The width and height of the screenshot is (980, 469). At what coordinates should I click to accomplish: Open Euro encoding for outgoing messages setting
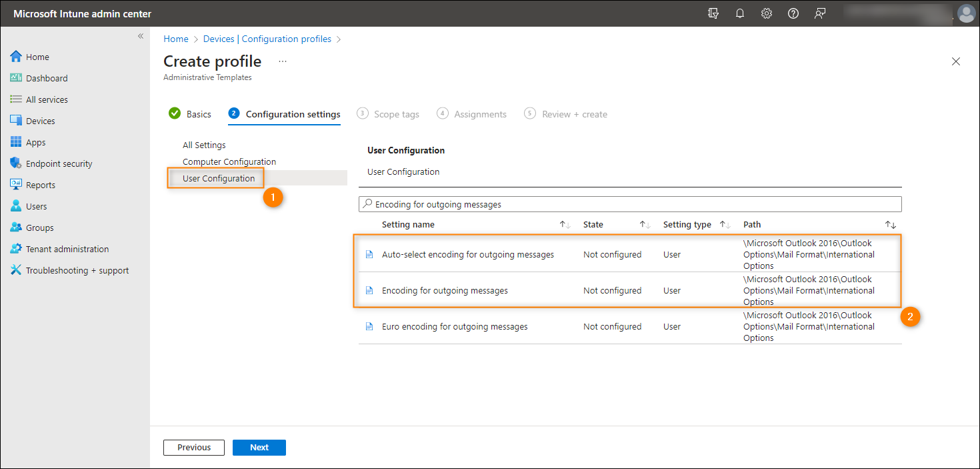click(455, 326)
